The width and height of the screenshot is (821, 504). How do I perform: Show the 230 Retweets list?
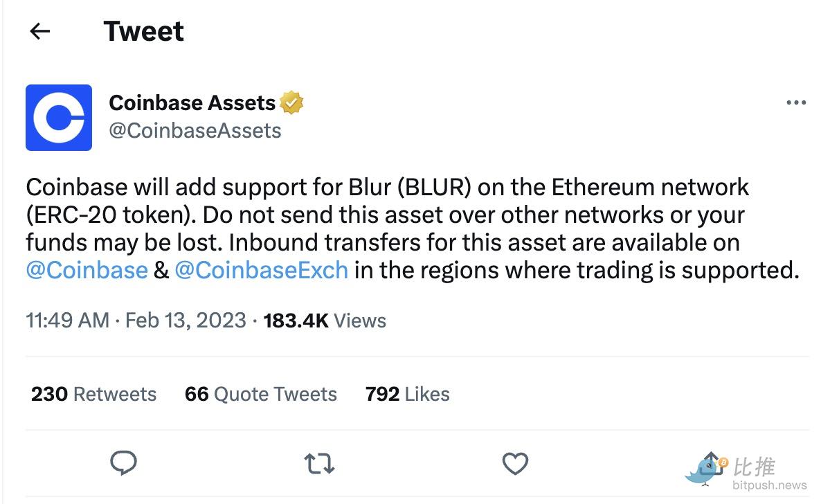[93, 394]
